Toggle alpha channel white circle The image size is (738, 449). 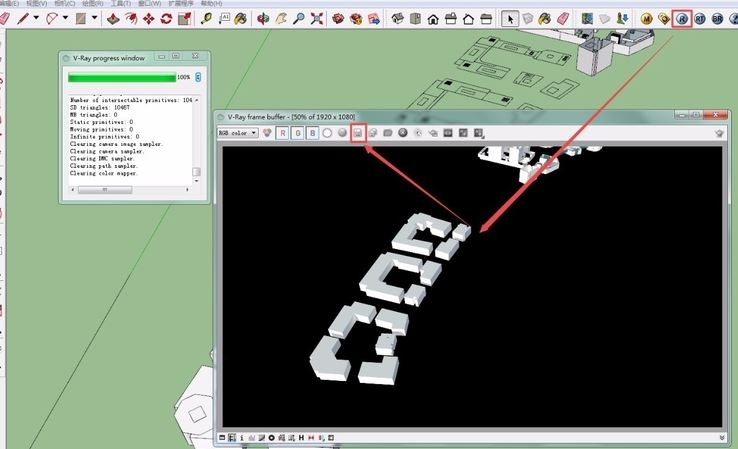point(327,133)
